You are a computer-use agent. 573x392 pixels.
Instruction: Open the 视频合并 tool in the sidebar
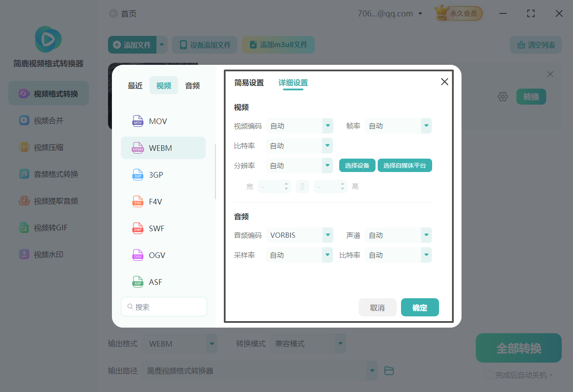[48, 120]
